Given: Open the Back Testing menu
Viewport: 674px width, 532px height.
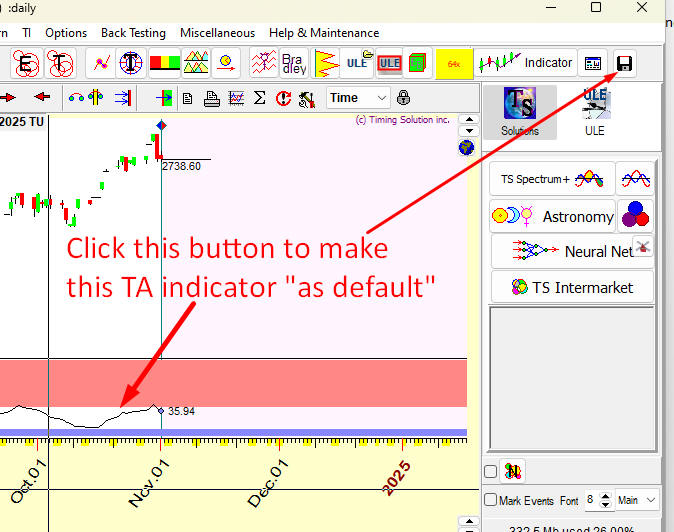Looking at the screenshot, I should (x=134, y=33).
